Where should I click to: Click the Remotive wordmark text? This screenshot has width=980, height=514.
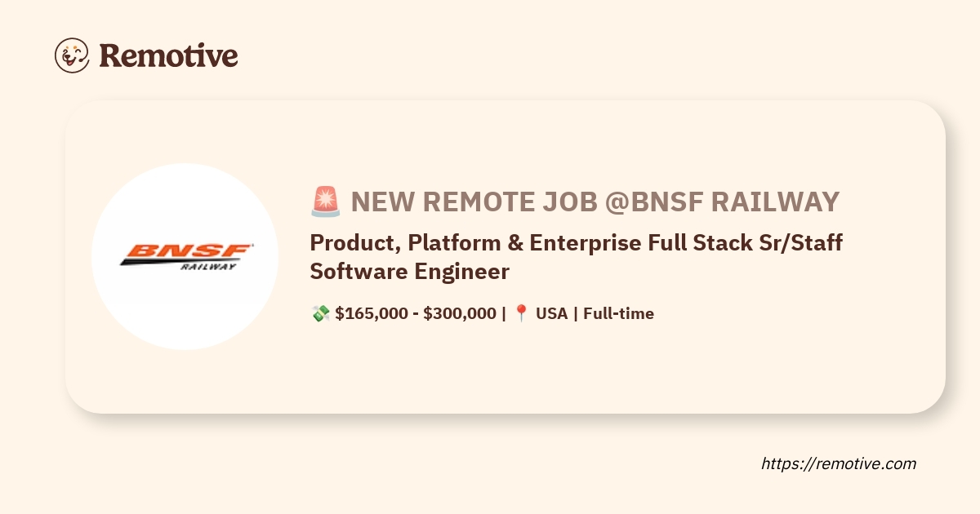pos(168,55)
